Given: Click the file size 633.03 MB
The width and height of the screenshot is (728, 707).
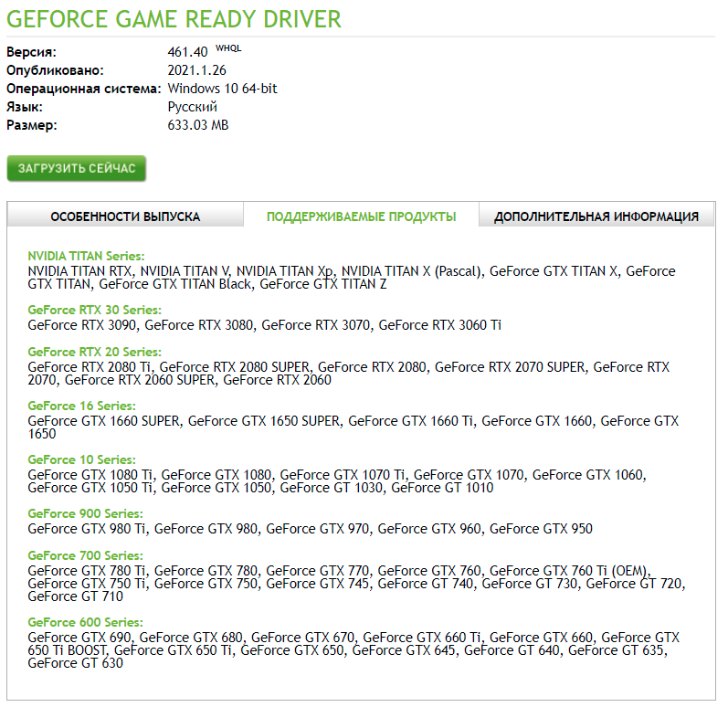Looking at the screenshot, I should point(198,125).
